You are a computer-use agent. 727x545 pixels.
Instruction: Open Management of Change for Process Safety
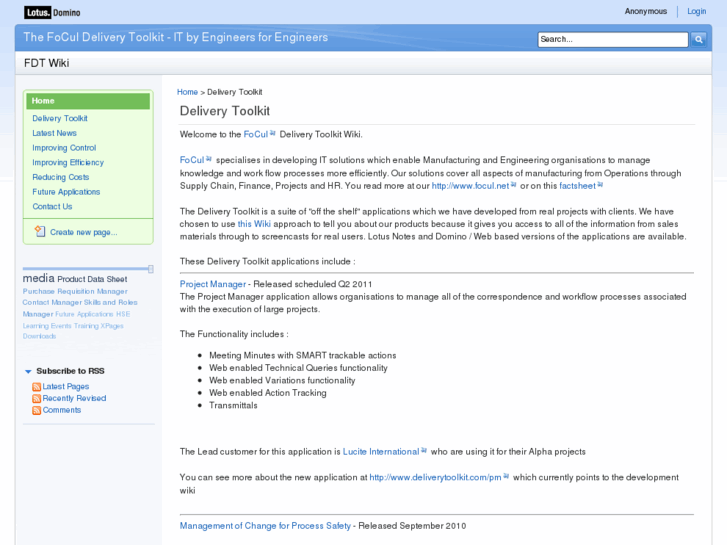coord(265,526)
